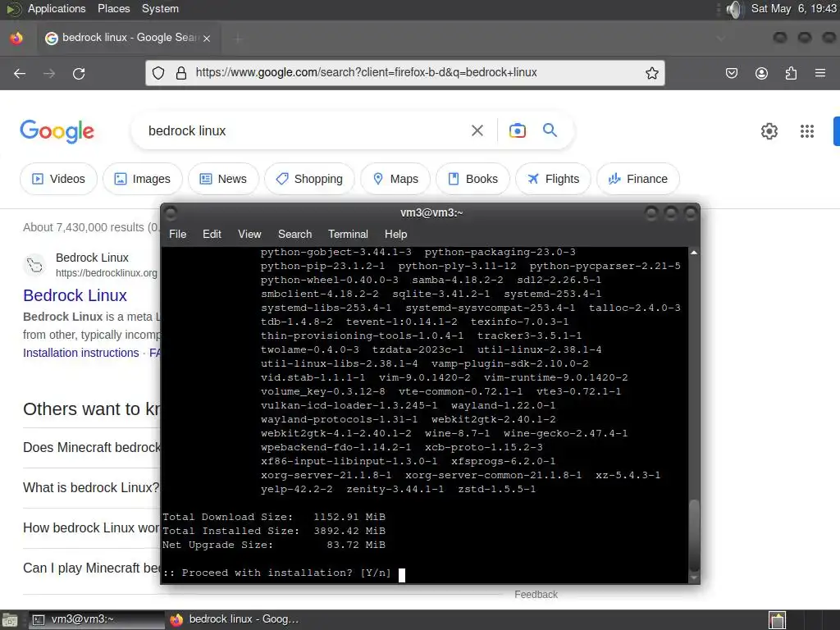This screenshot has height=630, width=840.
Task: Close the bedrock linux browser tab
Action: click(x=207, y=38)
